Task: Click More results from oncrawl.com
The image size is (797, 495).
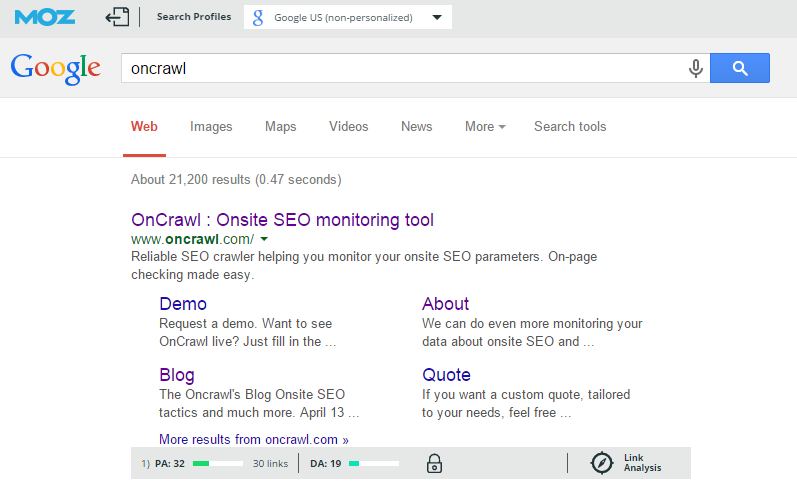Action: [254, 439]
